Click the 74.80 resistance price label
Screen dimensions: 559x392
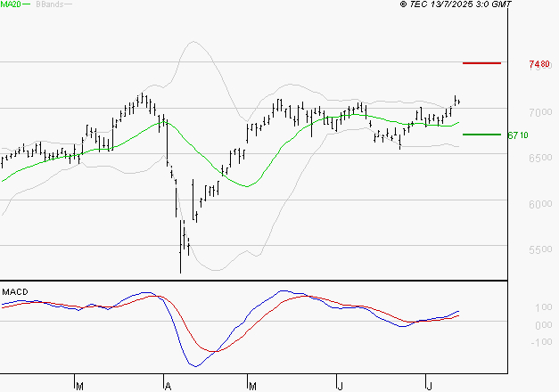pyautogui.click(x=538, y=64)
